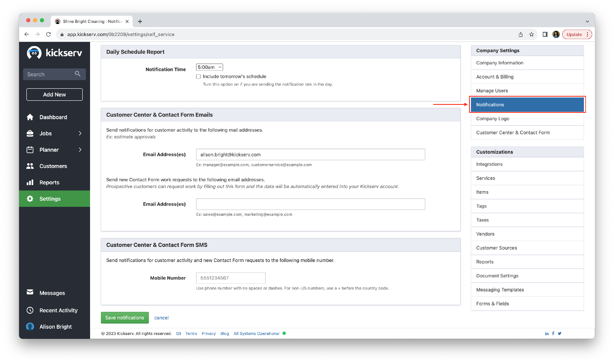This screenshot has width=614, height=364.
Task: Click the Recent Activity clock icon
Action: point(30,310)
